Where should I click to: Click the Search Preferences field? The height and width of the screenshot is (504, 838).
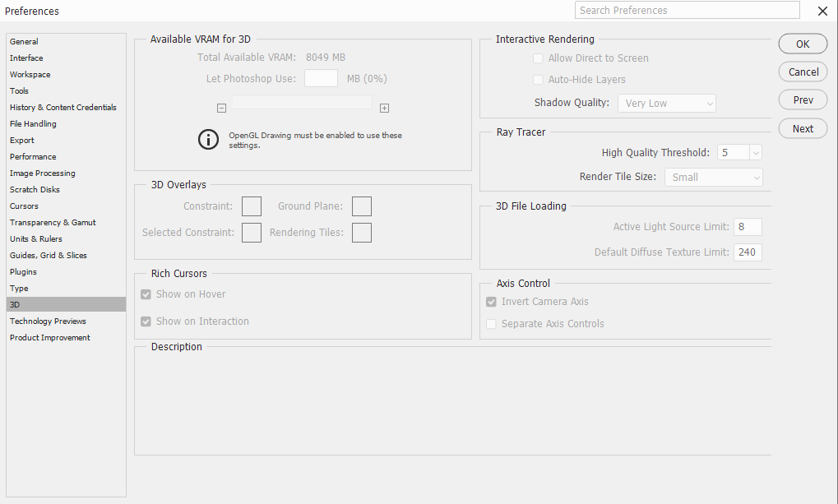[688, 10]
